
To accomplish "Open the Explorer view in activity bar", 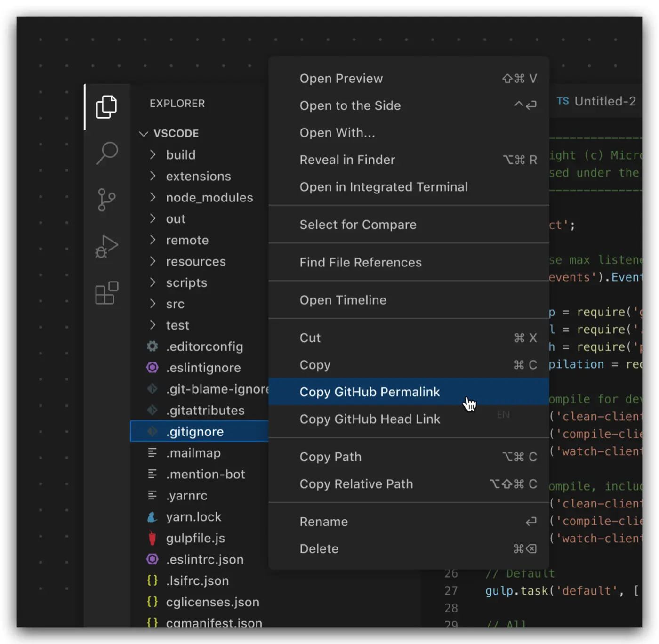I will 106,107.
